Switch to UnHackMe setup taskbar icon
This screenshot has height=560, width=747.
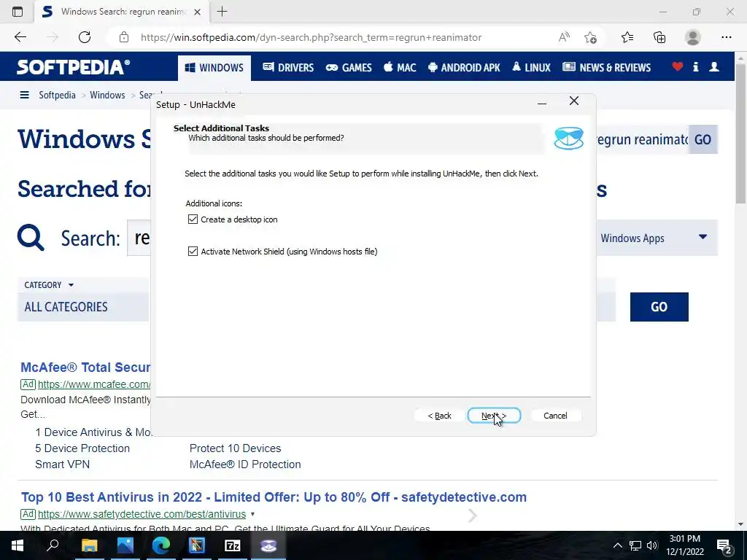tap(268, 545)
